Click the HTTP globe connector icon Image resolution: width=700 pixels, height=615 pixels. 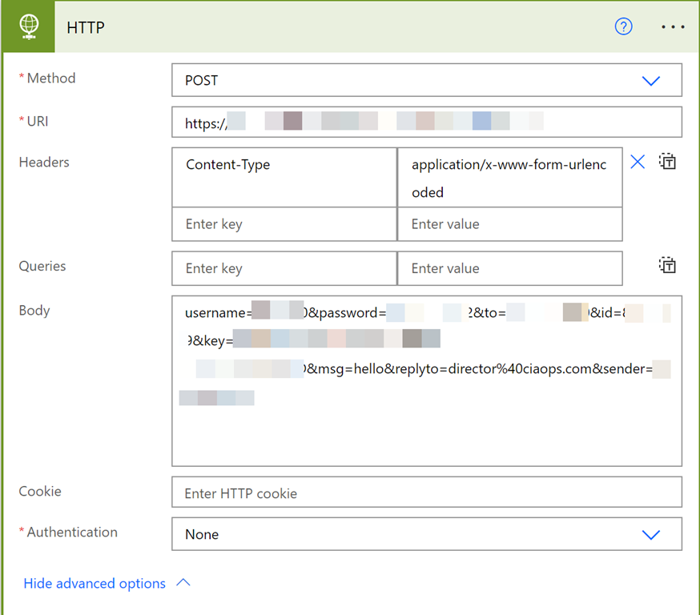click(x=29, y=27)
